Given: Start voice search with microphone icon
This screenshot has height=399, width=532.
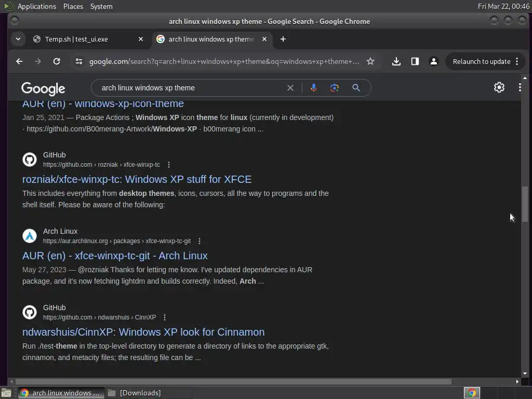Looking at the screenshot, I should 313,88.
